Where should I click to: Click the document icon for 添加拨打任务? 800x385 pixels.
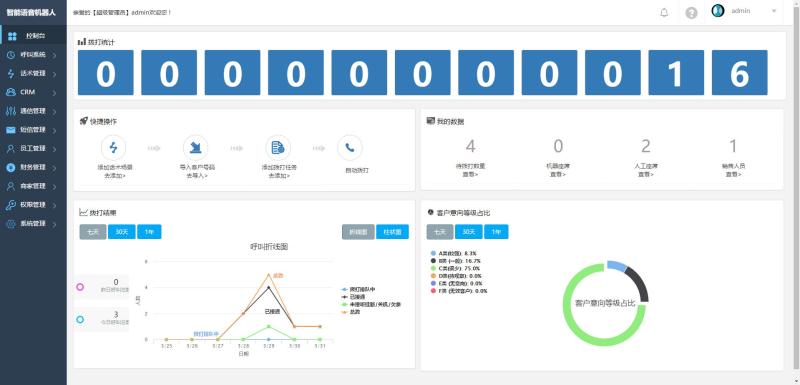point(278,148)
